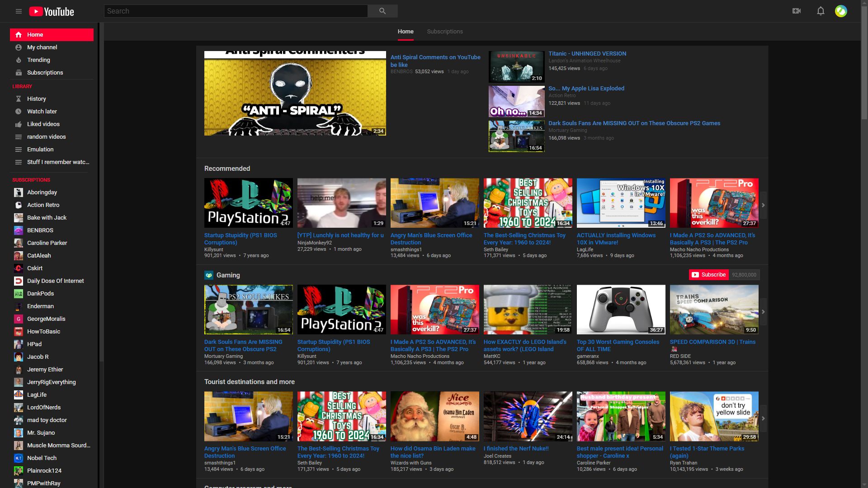The image size is (868, 488).
Task: Click the Gaming subscriber count 92,800,000
Action: point(744,275)
